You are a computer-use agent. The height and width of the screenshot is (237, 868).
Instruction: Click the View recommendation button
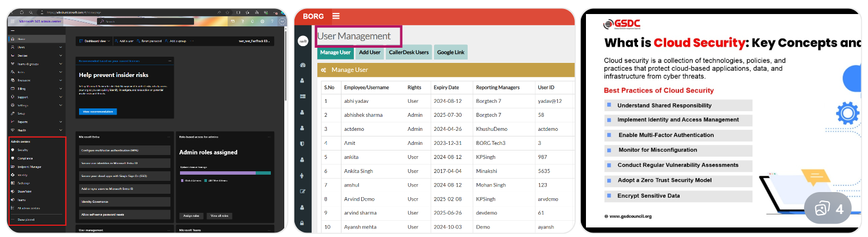tap(98, 112)
